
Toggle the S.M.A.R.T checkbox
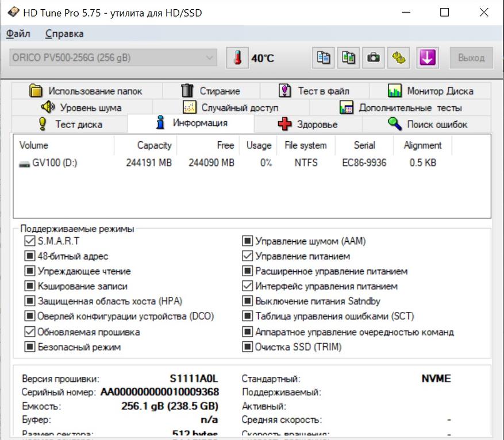tap(29, 241)
